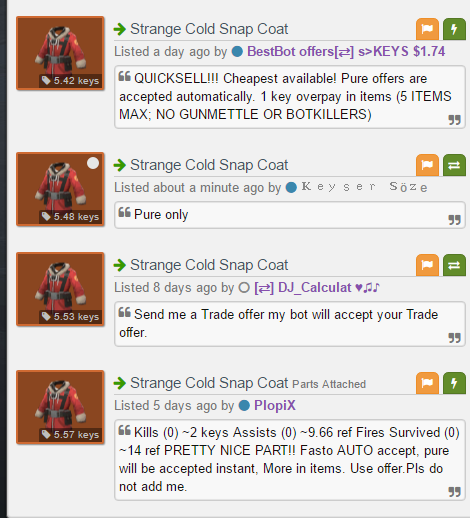Image resolution: width=470 pixels, height=518 pixels.
Task: Open DJ_Calculat seller profile link
Action: point(317,288)
